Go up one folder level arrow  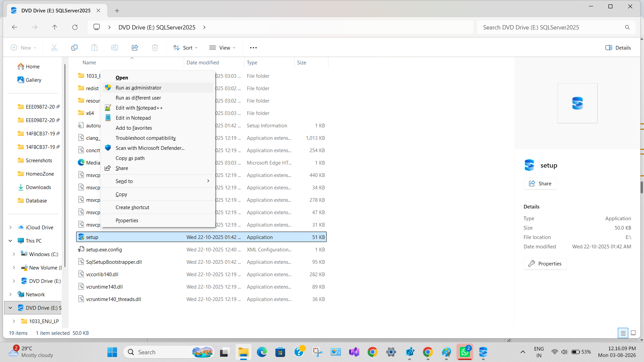(x=55, y=27)
